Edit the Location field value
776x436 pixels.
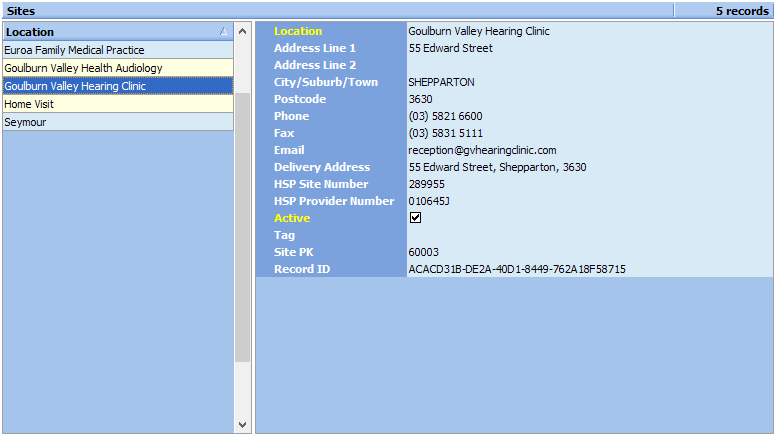[x=589, y=31]
